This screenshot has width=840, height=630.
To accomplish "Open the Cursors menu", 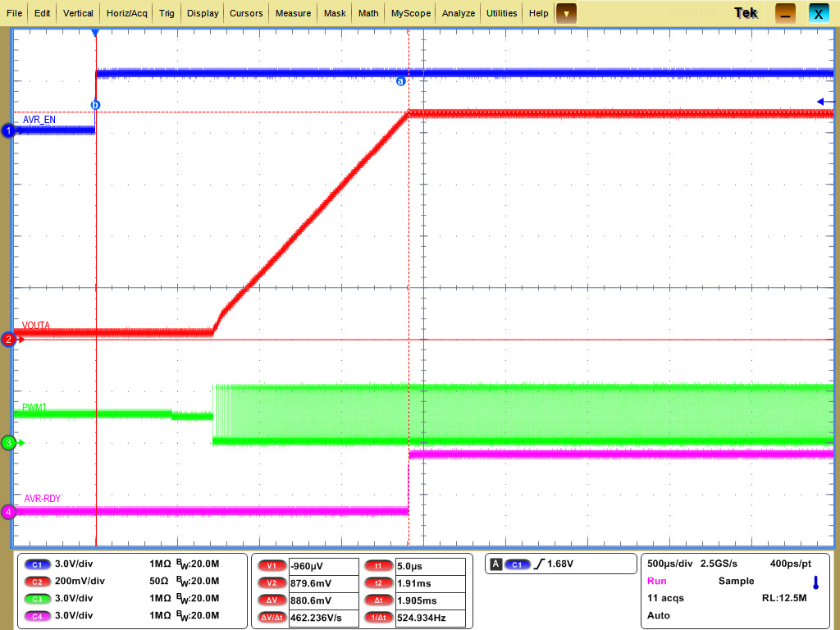I will [x=246, y=13].
